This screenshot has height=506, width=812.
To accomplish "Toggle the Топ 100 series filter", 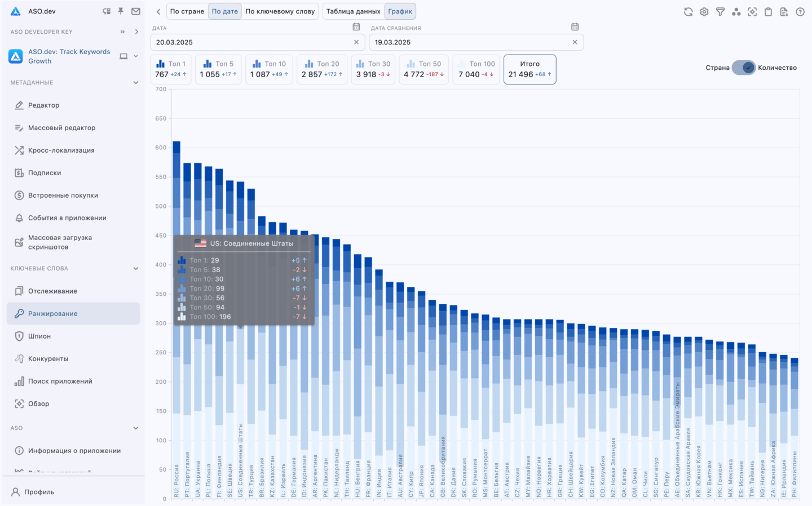I will (476, 69).
